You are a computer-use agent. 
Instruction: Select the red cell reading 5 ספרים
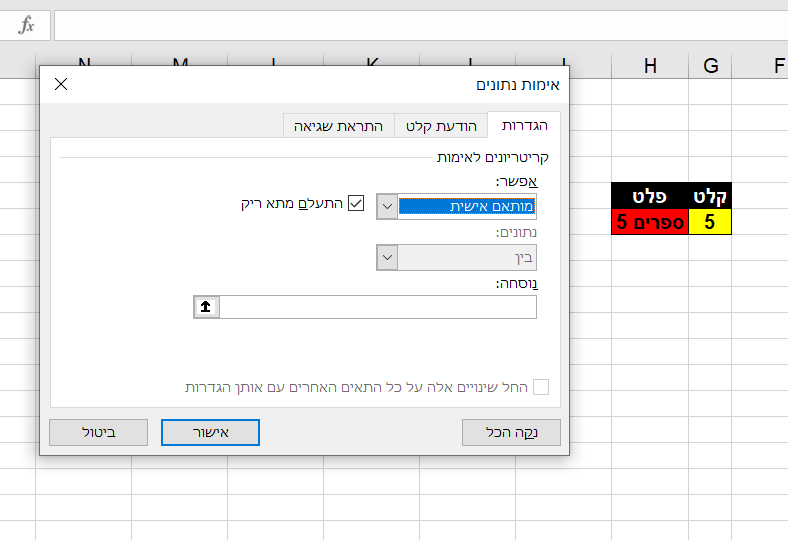click(650, 222)
